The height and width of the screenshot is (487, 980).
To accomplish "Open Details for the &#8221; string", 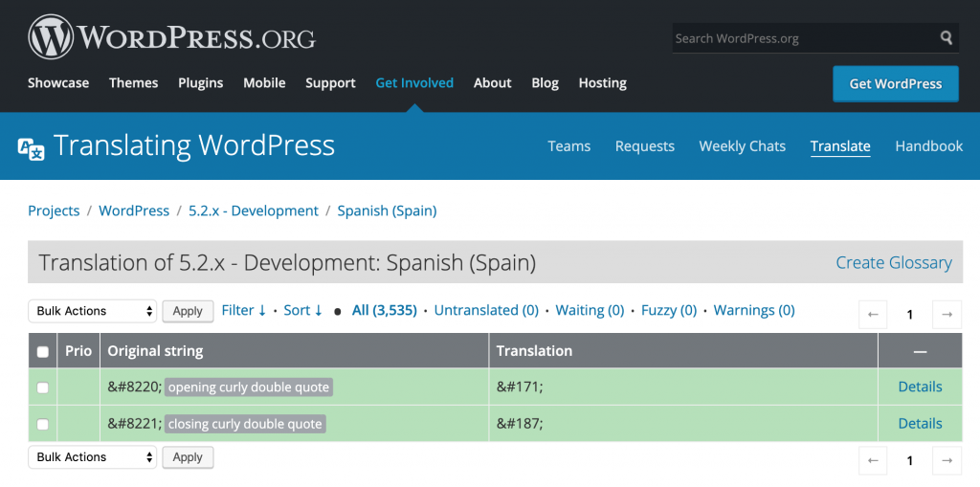I will click(x=920, y=424).
